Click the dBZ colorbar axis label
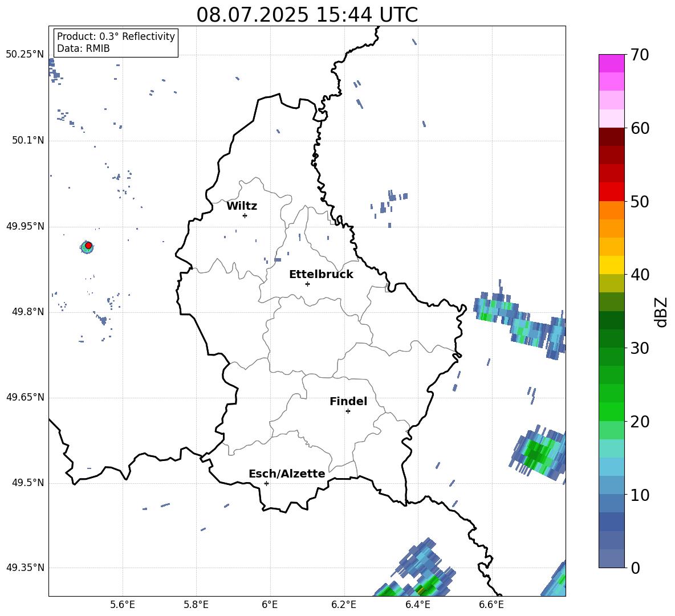The width and height of the screenshot is (675, 616). [x=661, y=312]
